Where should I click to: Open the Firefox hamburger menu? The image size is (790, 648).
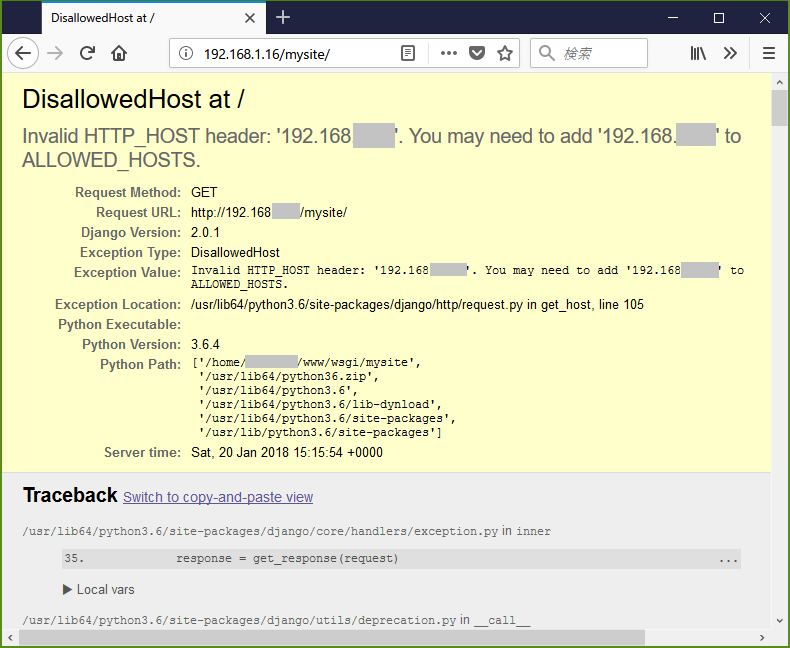[769, 53]
